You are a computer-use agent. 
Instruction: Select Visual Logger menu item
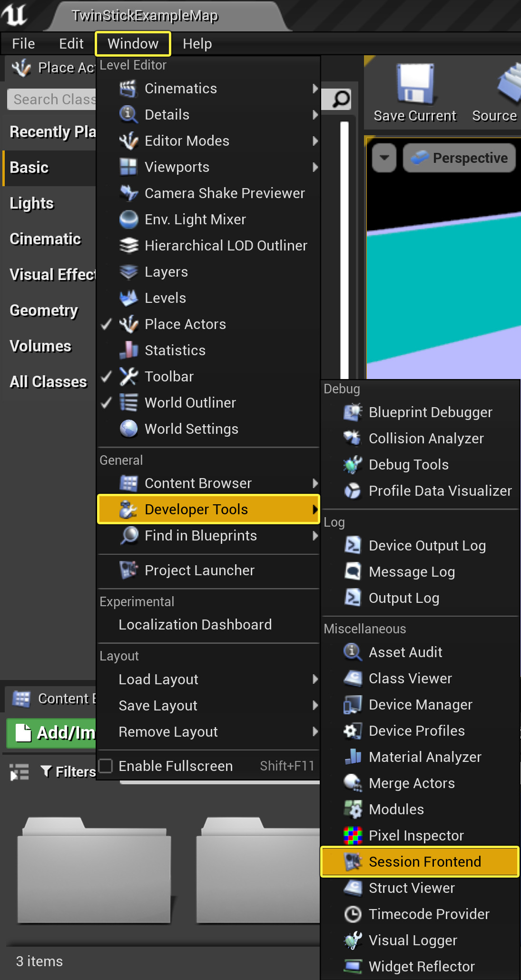click(420, 940)
